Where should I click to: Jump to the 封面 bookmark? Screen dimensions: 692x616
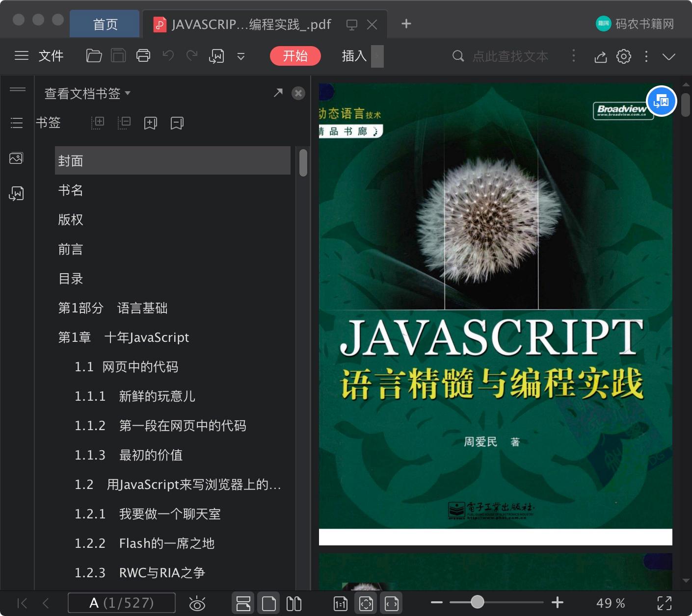[173, 160]
